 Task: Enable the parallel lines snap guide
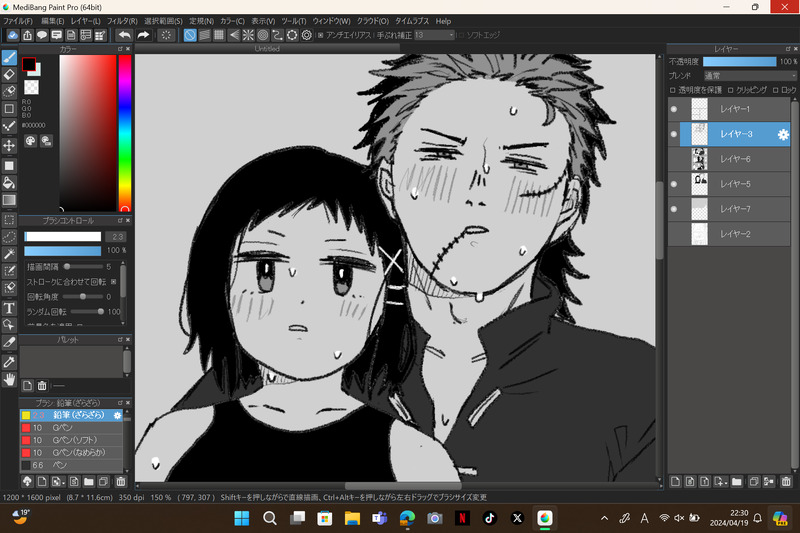[205, 35]
